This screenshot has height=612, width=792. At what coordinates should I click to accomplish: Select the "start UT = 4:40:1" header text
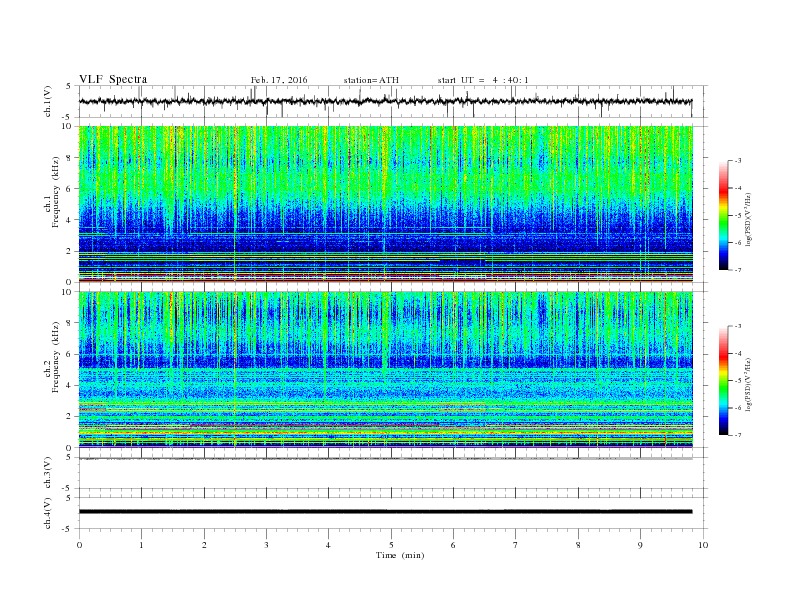[x=483, y=80]
